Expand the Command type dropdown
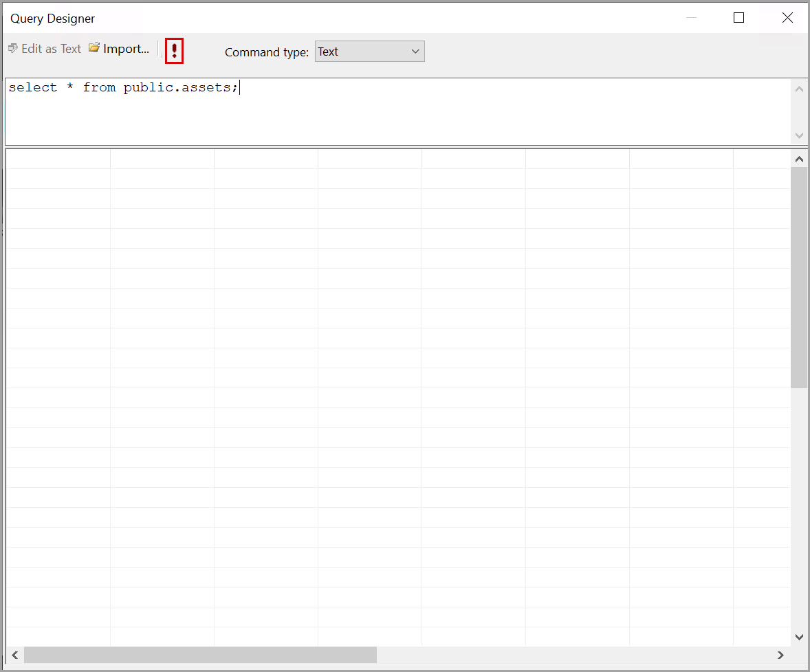Viewport: 810px width, 672px height. pos(369,52)
